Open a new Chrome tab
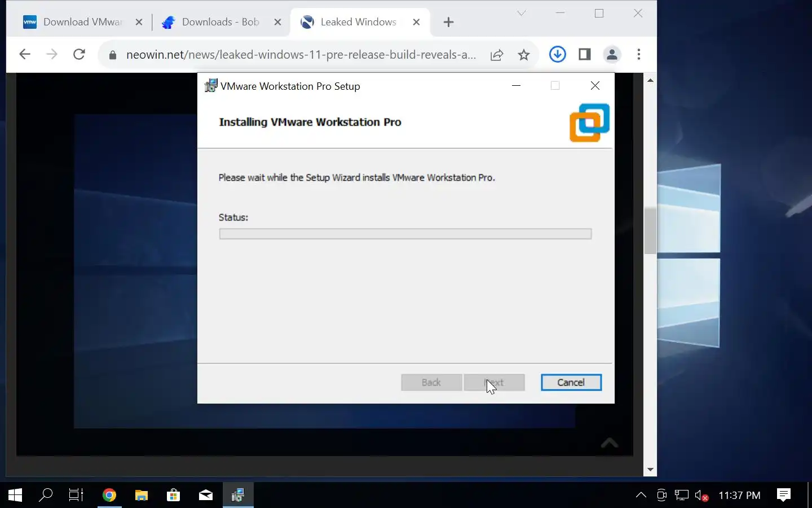Image resolution: width=812 pixels, height=508 pixels. pyautogui.click(x=448, y=22)
